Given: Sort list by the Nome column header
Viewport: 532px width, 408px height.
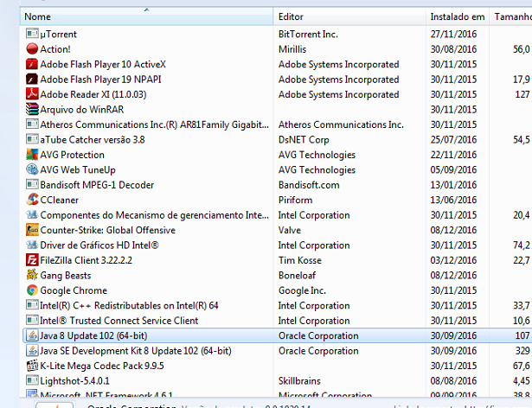Looking at the screenshot, I should coord(146,16).
